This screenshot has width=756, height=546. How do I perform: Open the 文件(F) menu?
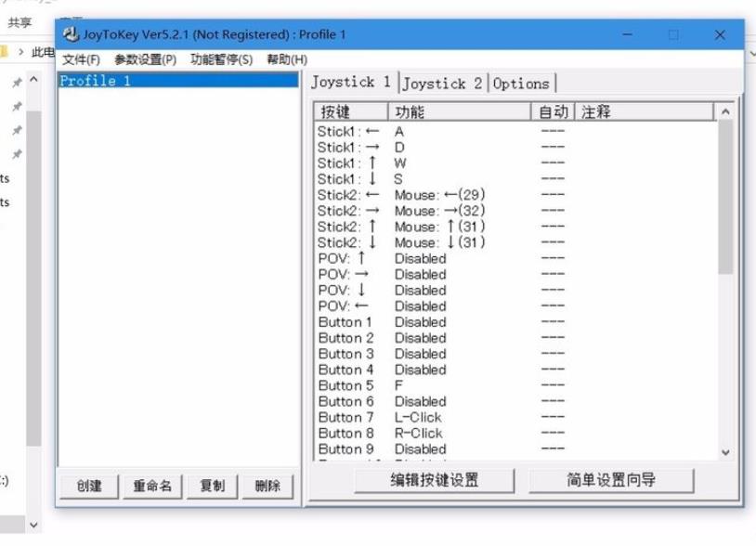[81, 59]
